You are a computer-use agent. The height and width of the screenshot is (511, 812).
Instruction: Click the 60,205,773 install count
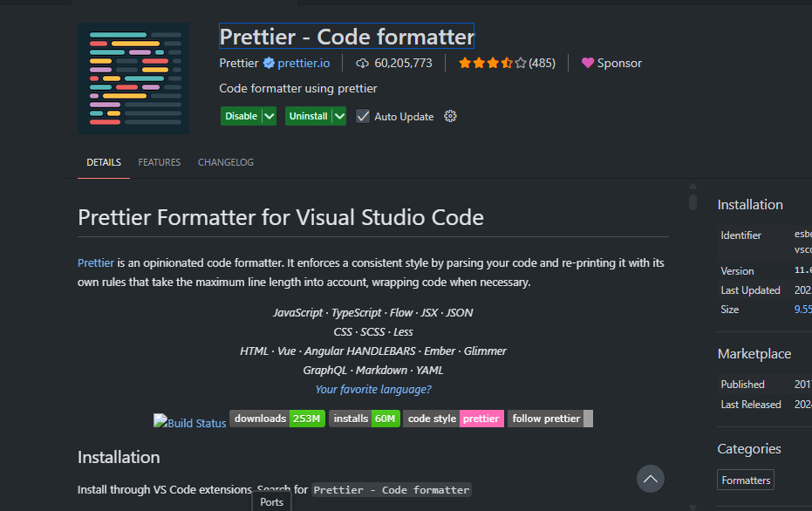click(403, 63)
